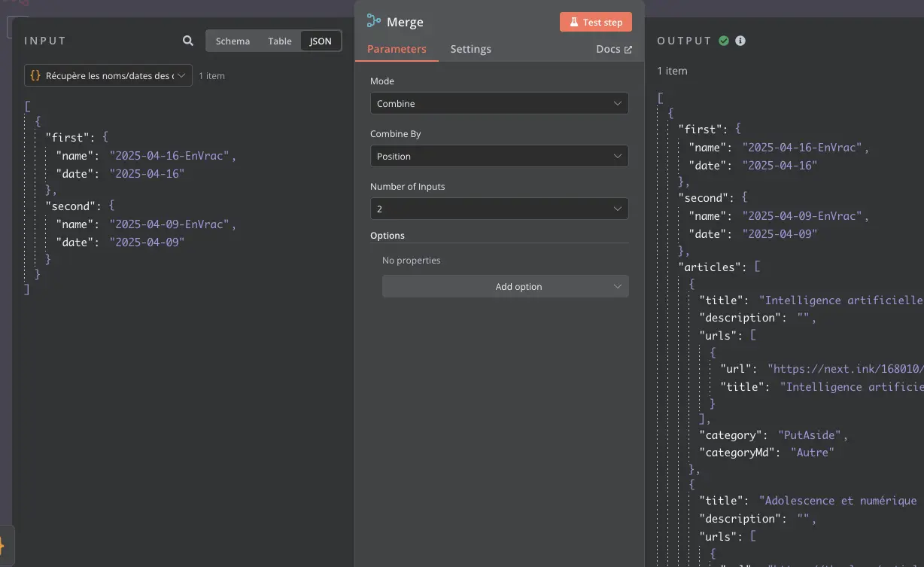Click the Merge node icon

(x=374, y=22)
